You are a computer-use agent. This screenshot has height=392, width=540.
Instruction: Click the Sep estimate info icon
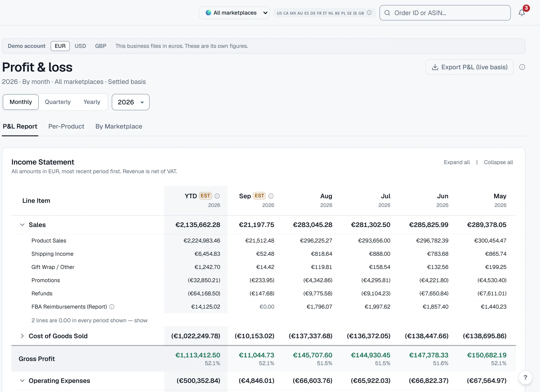point(271,196)
